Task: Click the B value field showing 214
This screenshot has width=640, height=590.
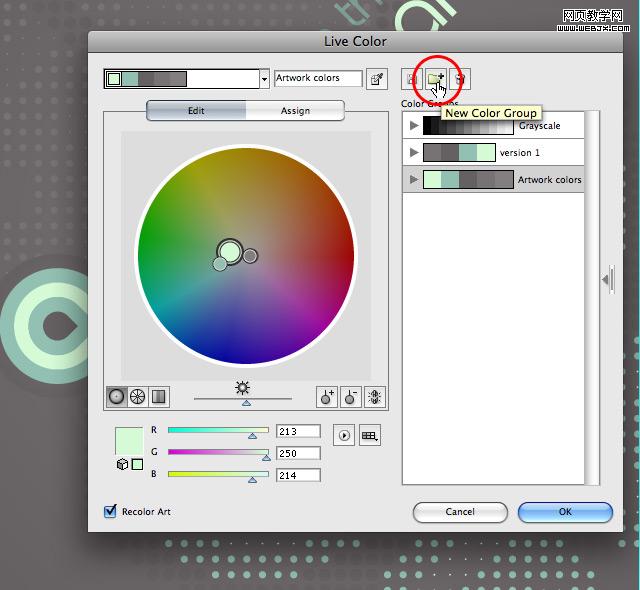Action: (298, 475)
